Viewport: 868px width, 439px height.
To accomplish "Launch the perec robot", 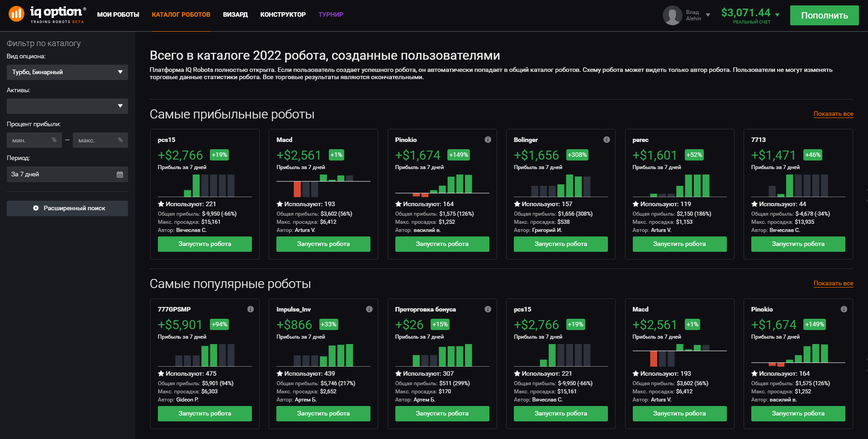I will coord(679,244).
